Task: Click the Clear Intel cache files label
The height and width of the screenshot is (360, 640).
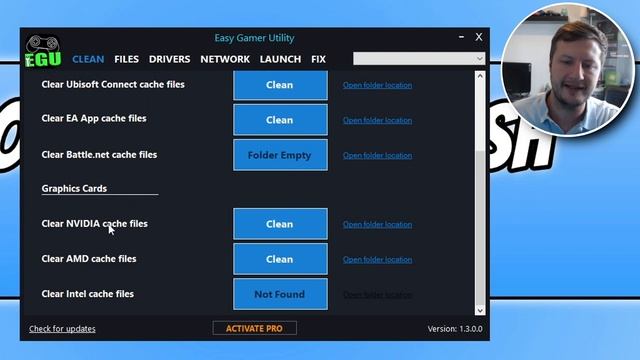Action: [x=88, y=294]
